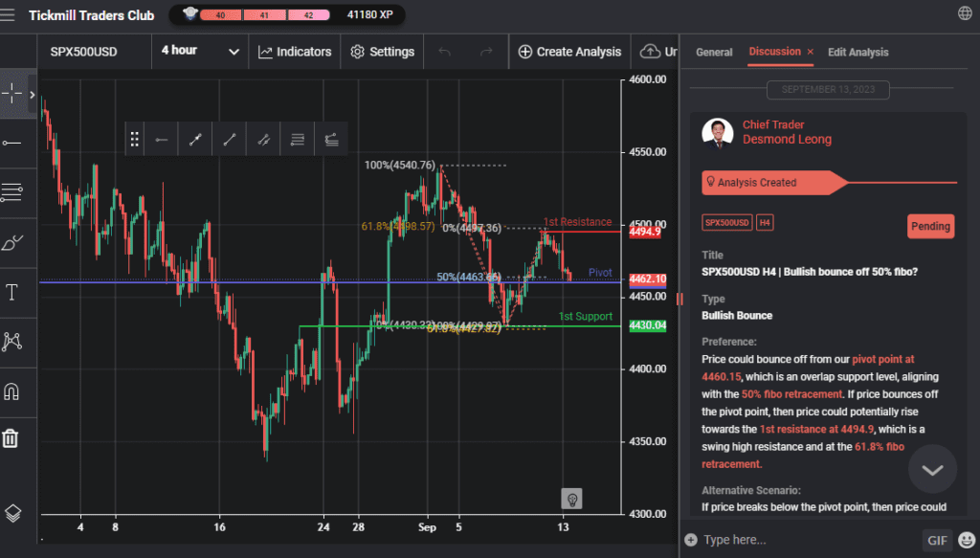Image resolution: width=980 pixels, height=558 pixels.
Task: Switch to the General tab
Action: click(714, 53)
